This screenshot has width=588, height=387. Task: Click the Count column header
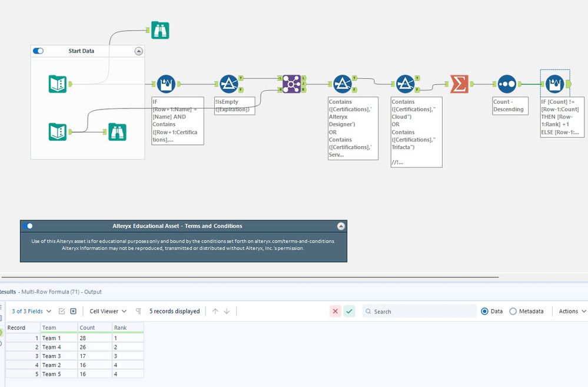point(95,328)
